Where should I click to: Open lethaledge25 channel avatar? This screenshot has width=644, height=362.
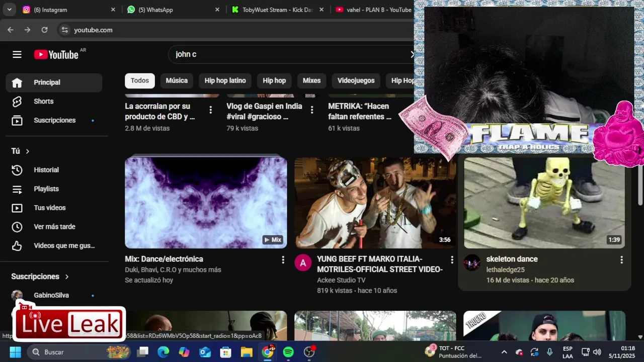(472, 262)
